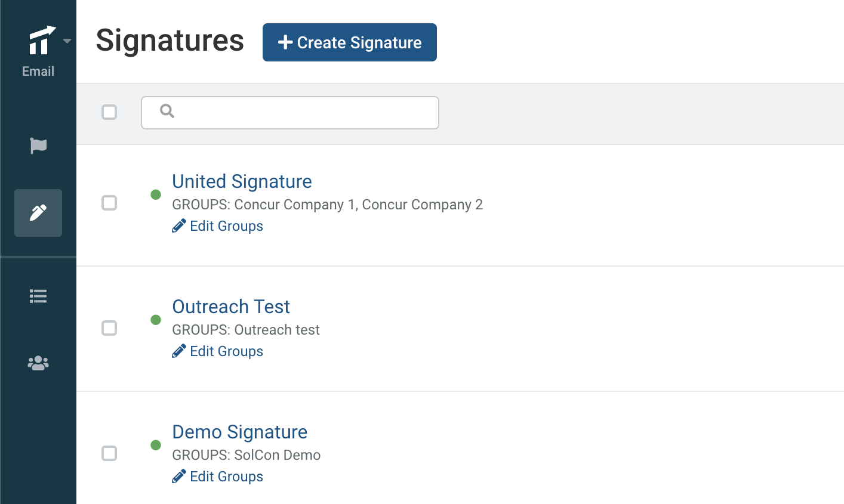Click pencil icon under Demo Signature
Screen dimensions: 844x504
point(179,477)
